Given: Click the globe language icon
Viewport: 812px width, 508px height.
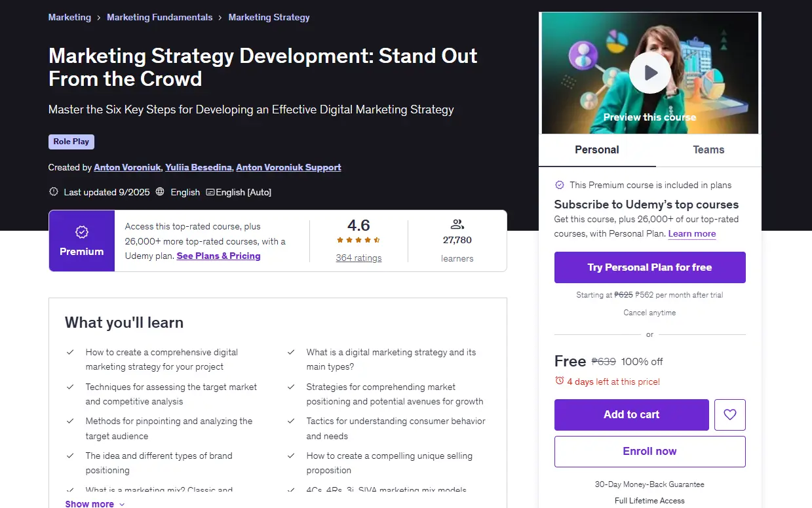Looking at the screenshot, I should 161,192.
